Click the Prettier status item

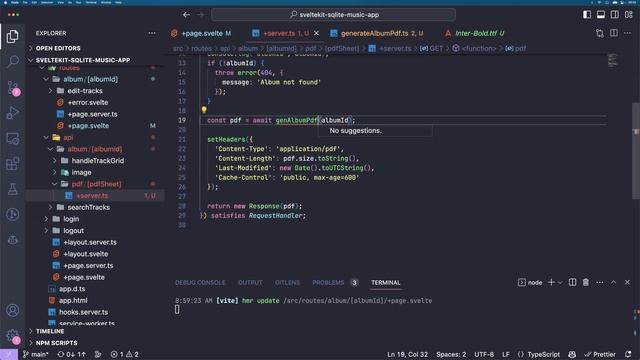600,354
